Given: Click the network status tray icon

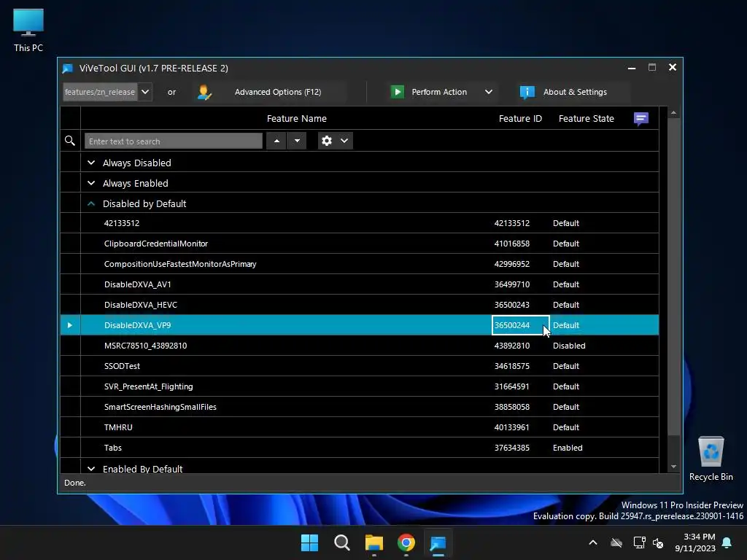Looking at the screenshot, I should [639, 542].
